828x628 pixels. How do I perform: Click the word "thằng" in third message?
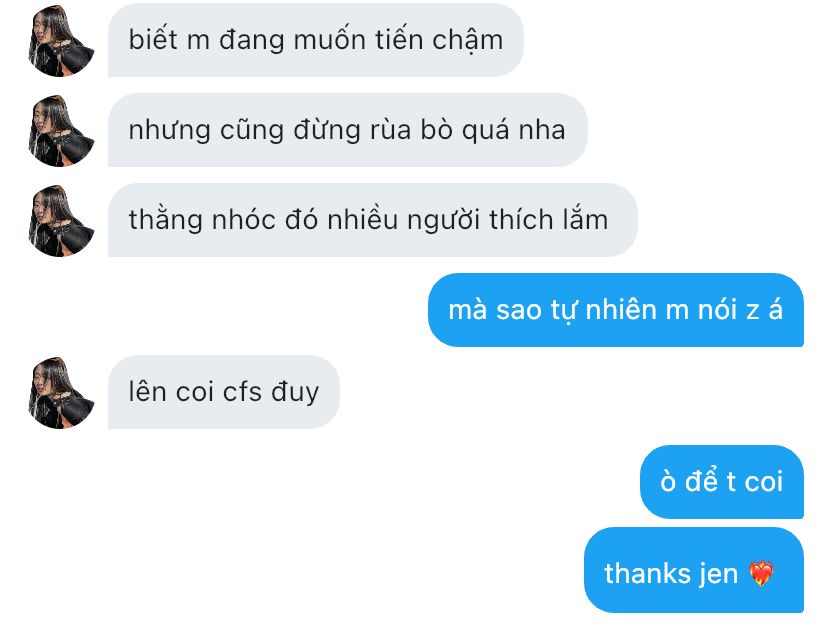(x=166, y=221)
